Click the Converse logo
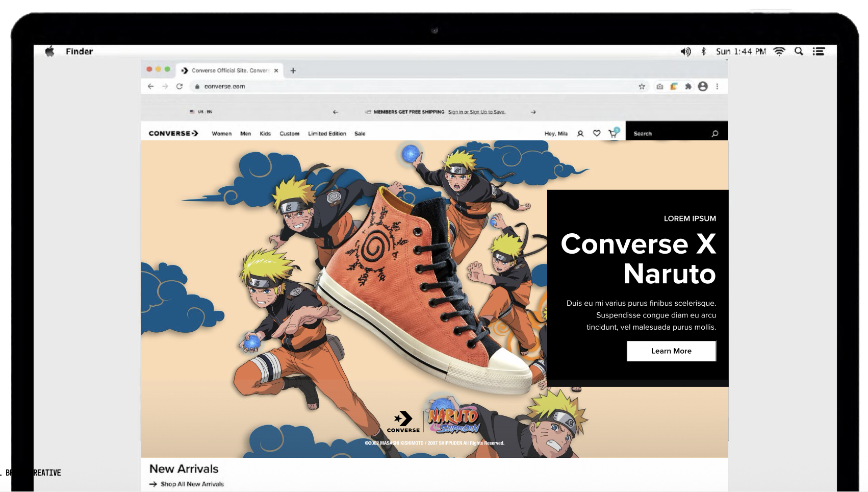Viewport: 868px width, 492px height. click(173, 133)
